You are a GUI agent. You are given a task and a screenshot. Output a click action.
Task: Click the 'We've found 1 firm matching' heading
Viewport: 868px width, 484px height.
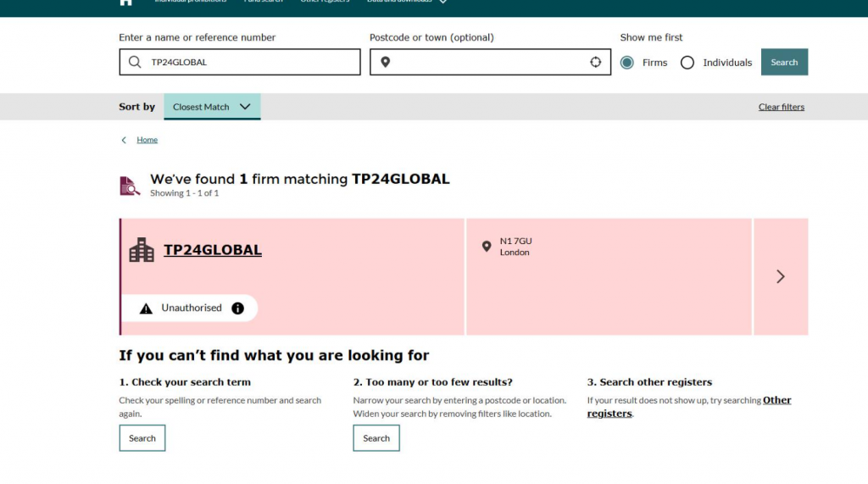pyautogui.click(x=300, y=180)
